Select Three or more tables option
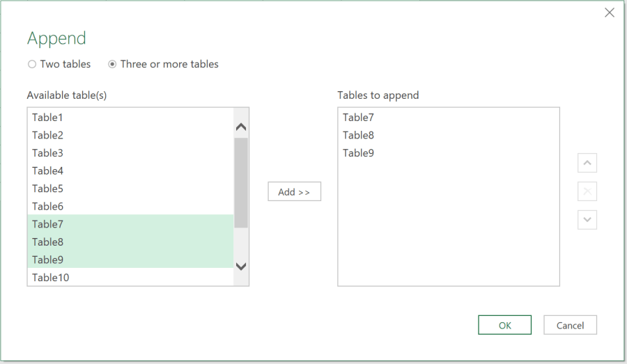This screenshot has height=364, width=627. pos(112,64)
